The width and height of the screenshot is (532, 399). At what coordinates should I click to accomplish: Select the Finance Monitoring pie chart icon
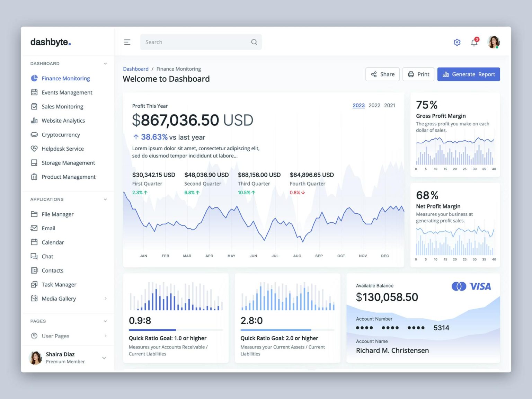pos(34,78)
